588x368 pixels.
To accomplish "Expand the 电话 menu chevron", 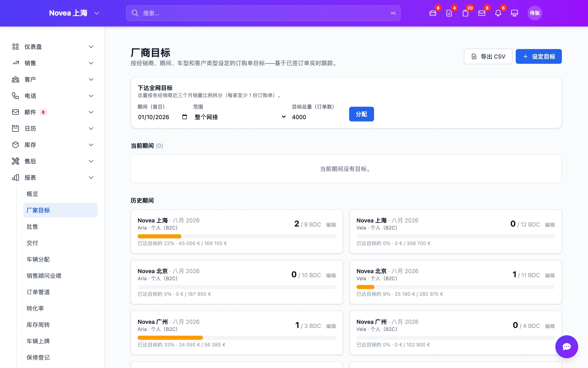I will tap(91, 96).
